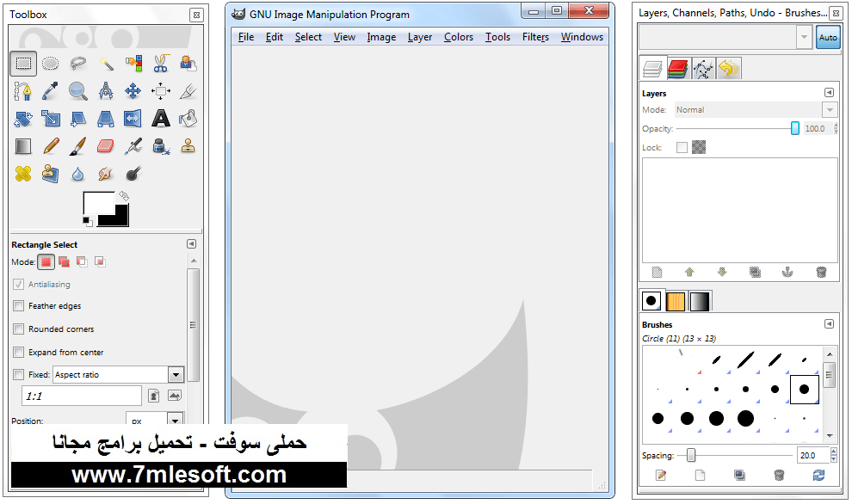
Task: Select the Text tool
Action: click(161, 119)
